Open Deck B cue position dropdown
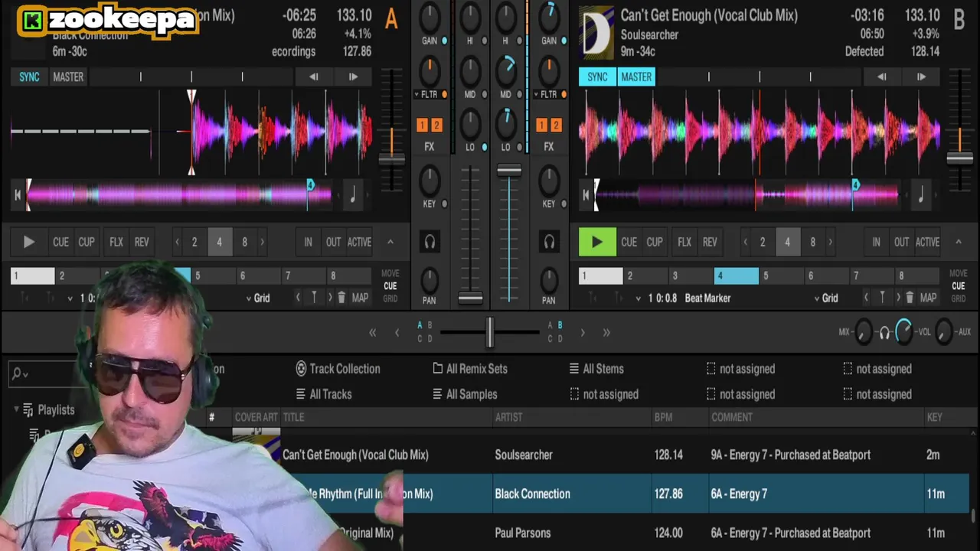The image size is (980, 551). tap(638, 298)
